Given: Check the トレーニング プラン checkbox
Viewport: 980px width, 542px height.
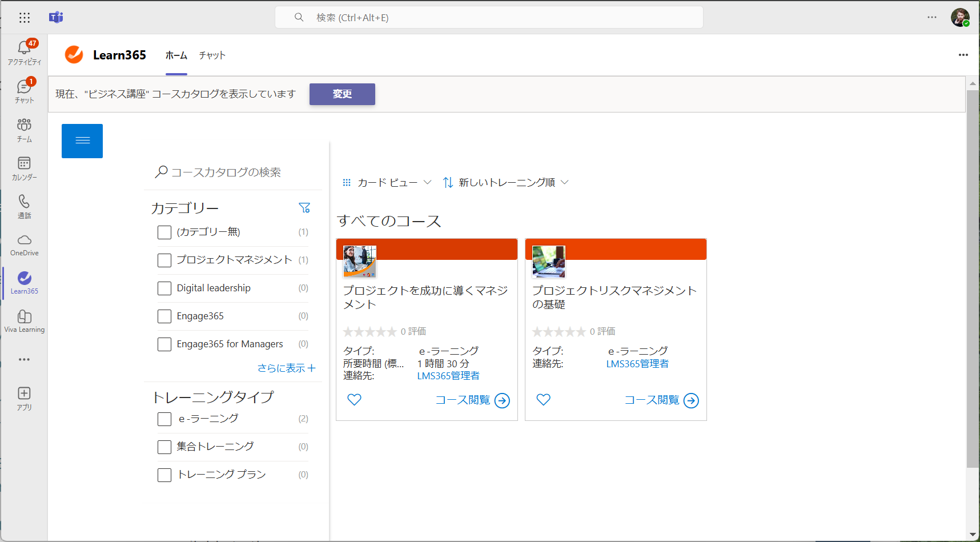Looking at the screenshot, I should tap(164, 475).
